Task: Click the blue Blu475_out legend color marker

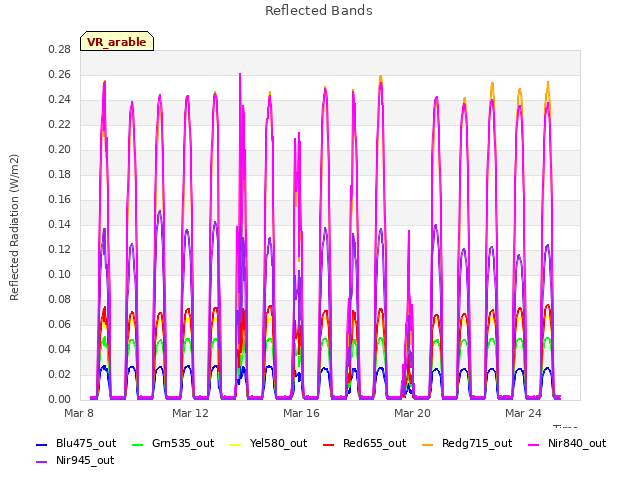Action: click(42, 444)
